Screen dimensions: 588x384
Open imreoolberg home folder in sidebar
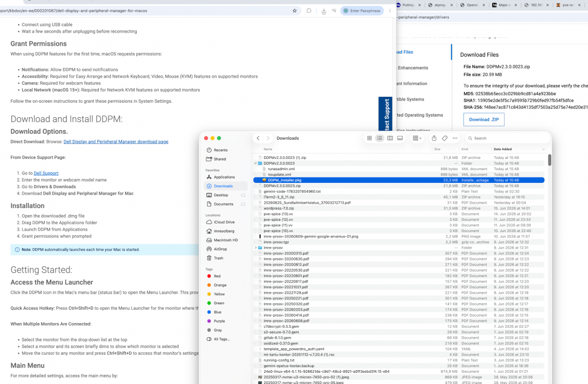(x=224, y=231)
